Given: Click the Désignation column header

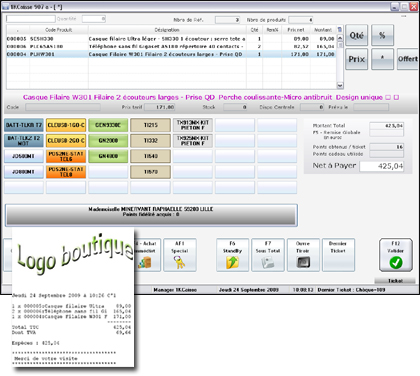Looking at the screenshot, I should click(x=167, y=30).
